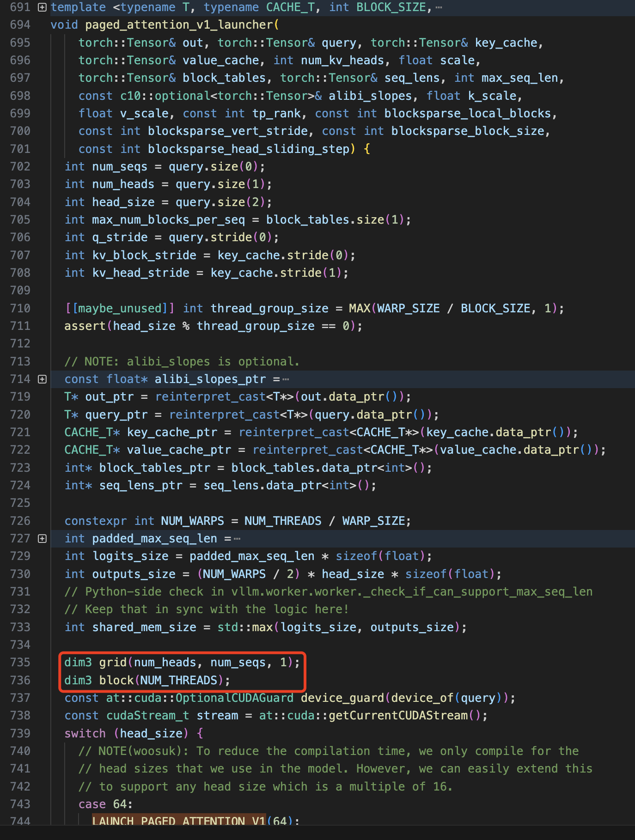The height and width of the screenshot is (840, 635).
Task: Click the NOTE(woosuk) comment on line 740
Action: tap(328, 751)
